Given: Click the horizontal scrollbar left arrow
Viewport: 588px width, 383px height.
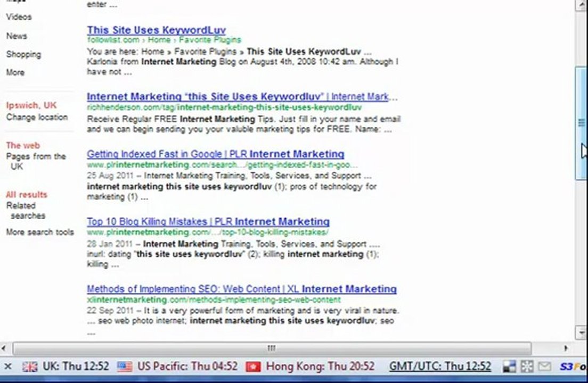Looking at the screenshot, I should coord(4,348).
